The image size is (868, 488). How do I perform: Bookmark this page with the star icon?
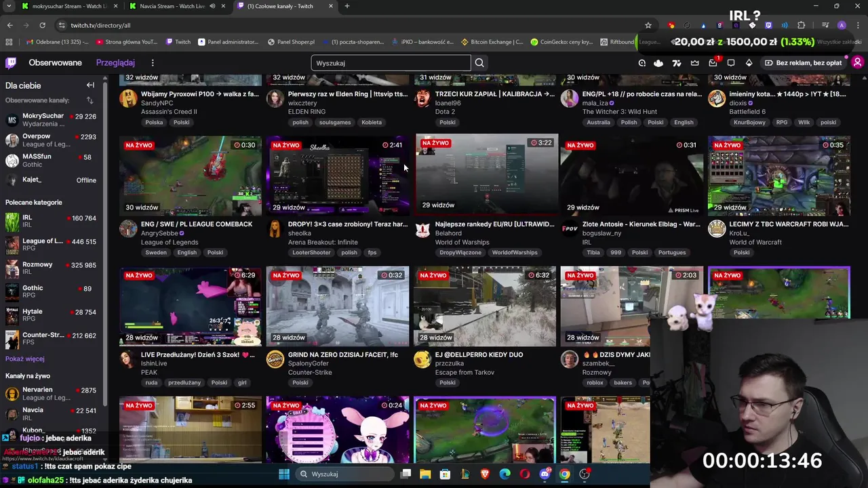point(648,25)
